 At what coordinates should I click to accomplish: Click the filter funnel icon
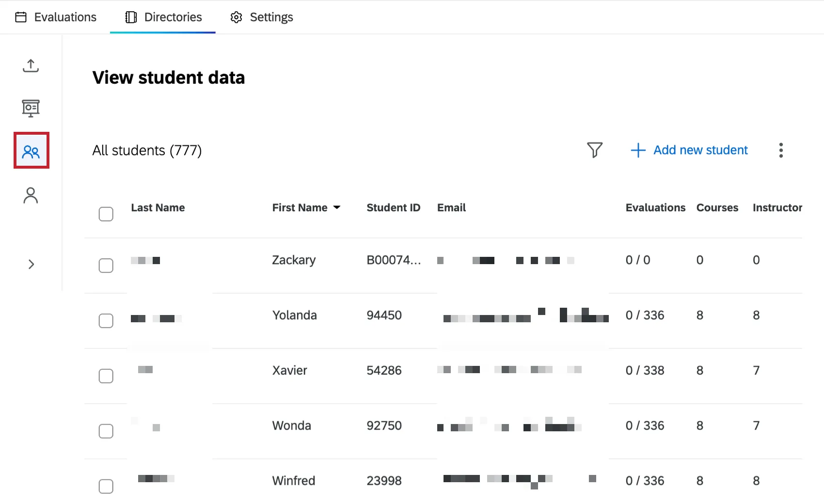[x=594, y=150]
